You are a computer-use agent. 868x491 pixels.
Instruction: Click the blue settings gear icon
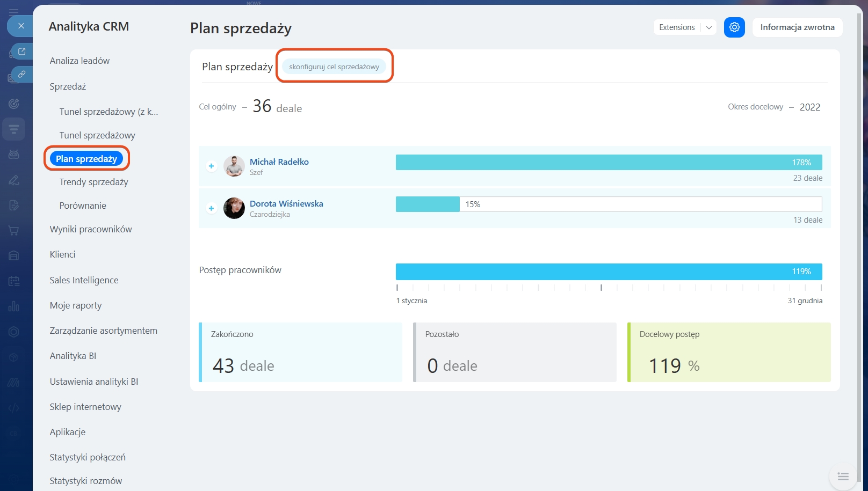pyautogui.click(x=734, y=27)
